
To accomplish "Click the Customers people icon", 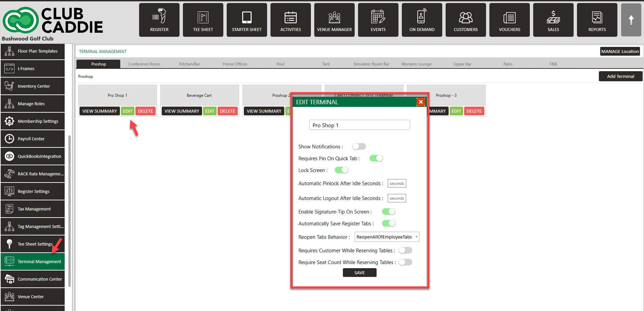I will [465, 17].
